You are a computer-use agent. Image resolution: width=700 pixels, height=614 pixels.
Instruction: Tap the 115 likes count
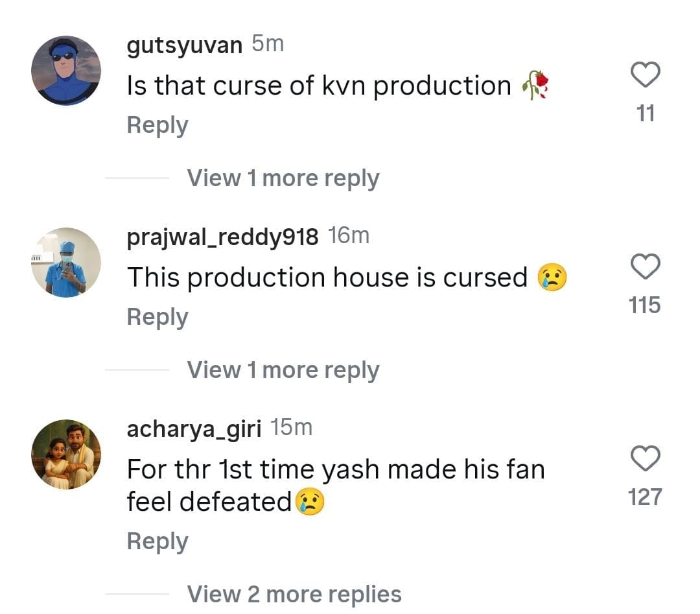pos(645,305)
